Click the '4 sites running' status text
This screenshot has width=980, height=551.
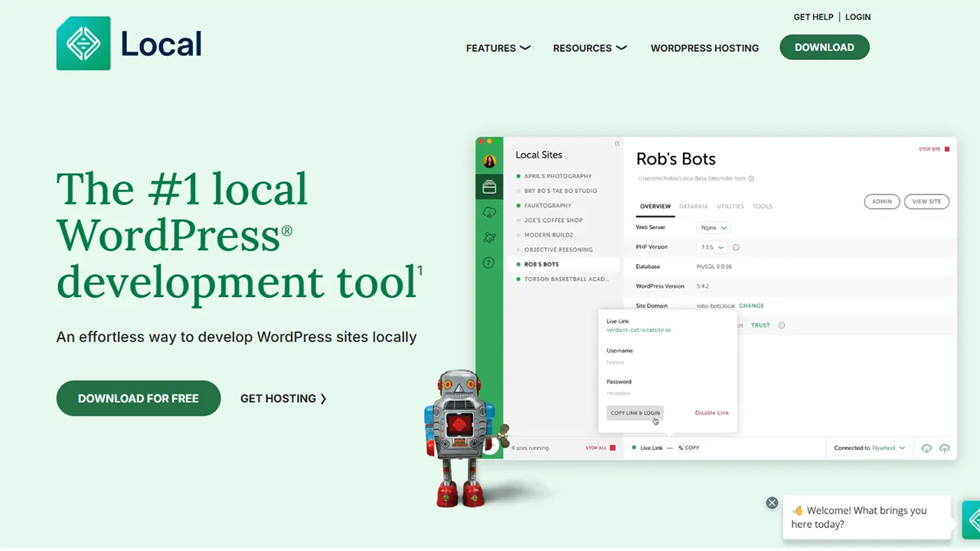point(531,448)
